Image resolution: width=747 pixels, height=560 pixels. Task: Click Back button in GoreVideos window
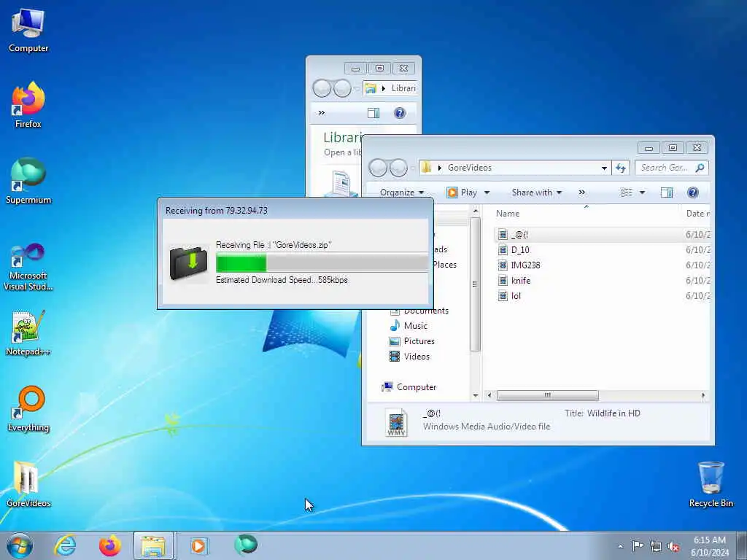[379, 168]
